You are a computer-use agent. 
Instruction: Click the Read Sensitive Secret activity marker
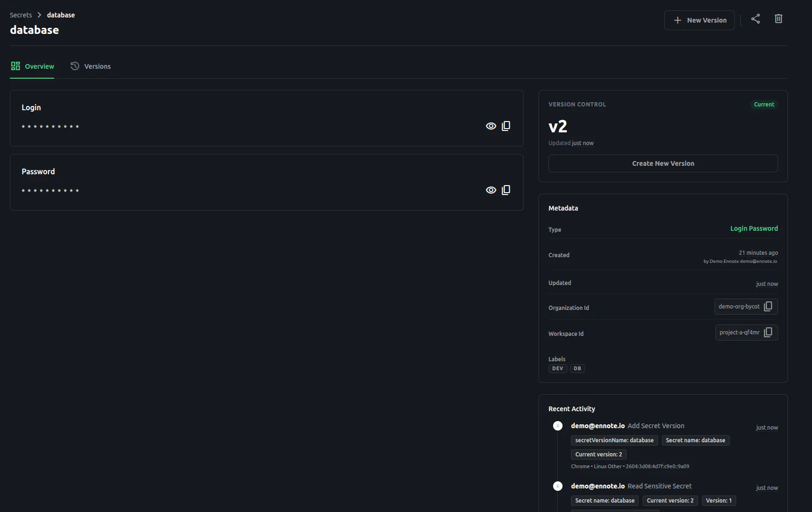[558, 486]
